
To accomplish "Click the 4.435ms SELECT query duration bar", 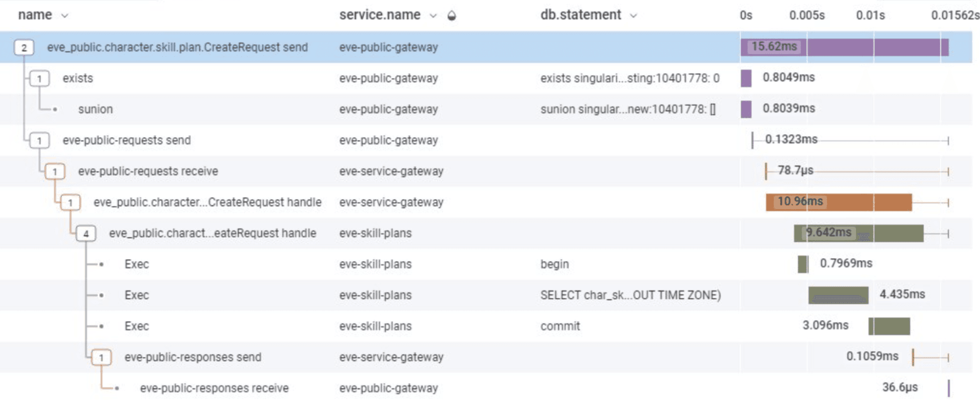I will coord(838,295).
